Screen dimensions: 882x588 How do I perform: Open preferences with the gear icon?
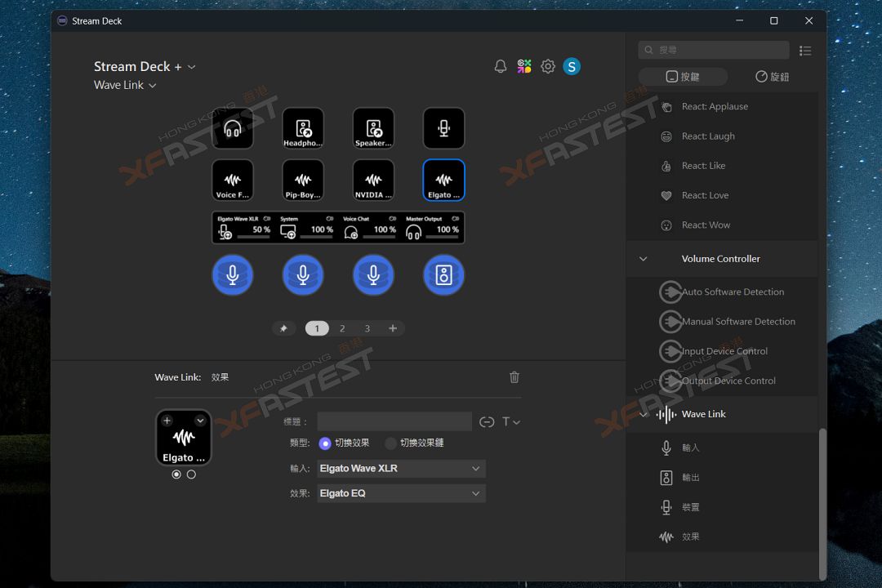click(x=548, y=66)
